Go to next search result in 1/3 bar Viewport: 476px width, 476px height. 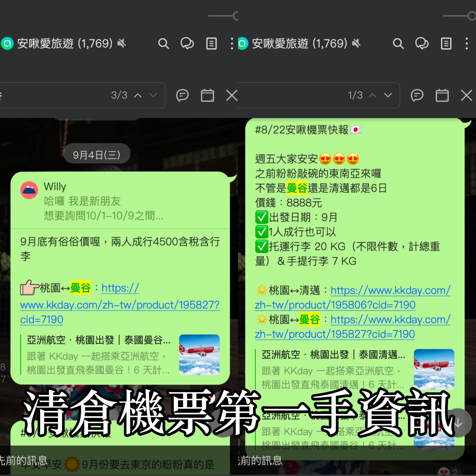(x=388, y=95)
